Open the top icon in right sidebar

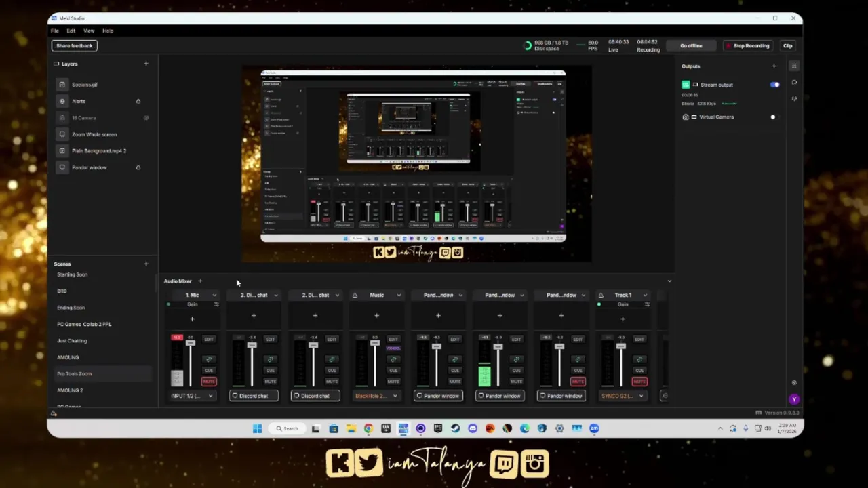coord(794,66)
